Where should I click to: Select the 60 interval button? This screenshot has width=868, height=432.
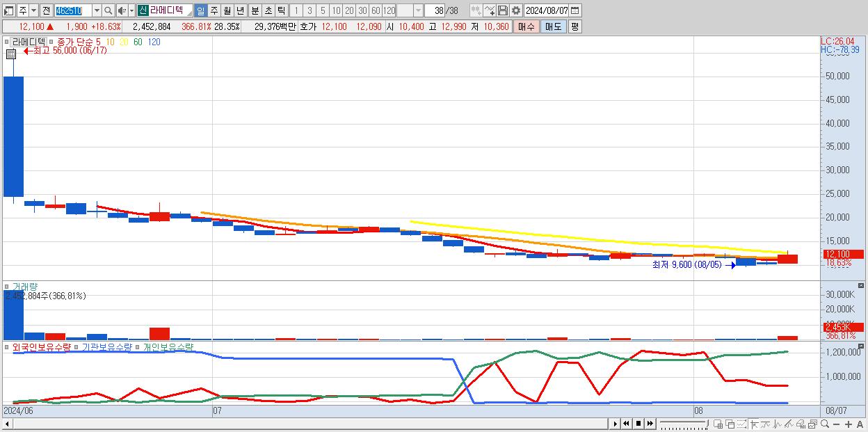(376, 10)
